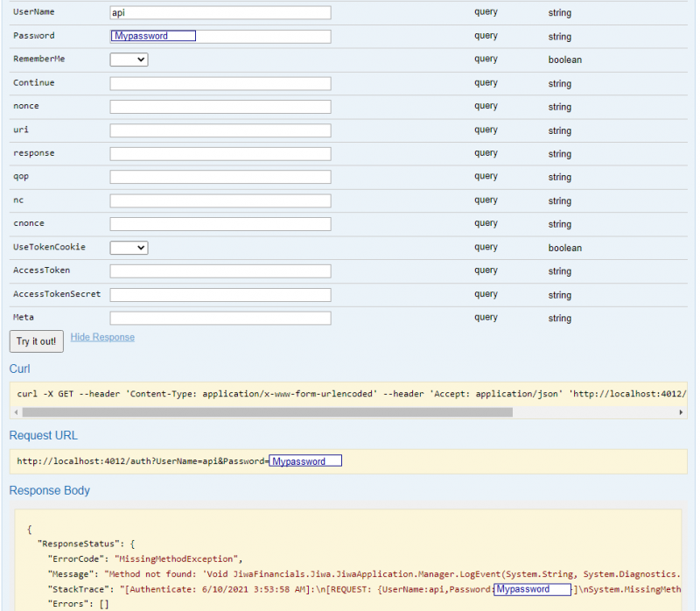Image resolution: width=700 pixels, height=611 pixels.
Task: Click the highlighted Mypassword in Response Body
Action: coord(532,589)
